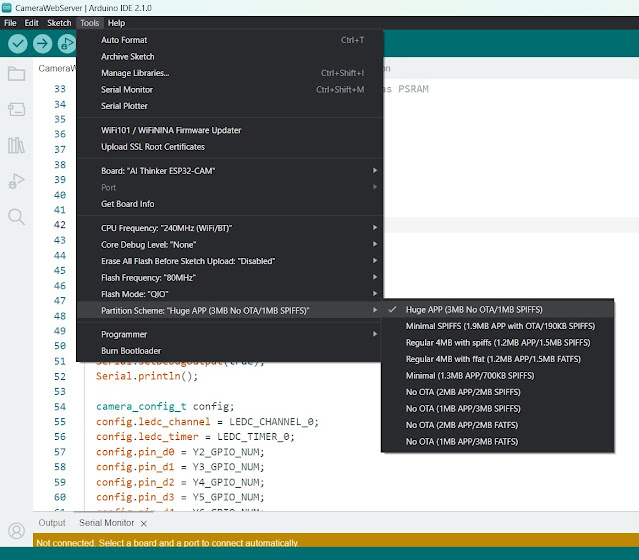This screenshot has width=639, height=560.
Task: Close the Serial Monitor tab
Action: (143, 523)
